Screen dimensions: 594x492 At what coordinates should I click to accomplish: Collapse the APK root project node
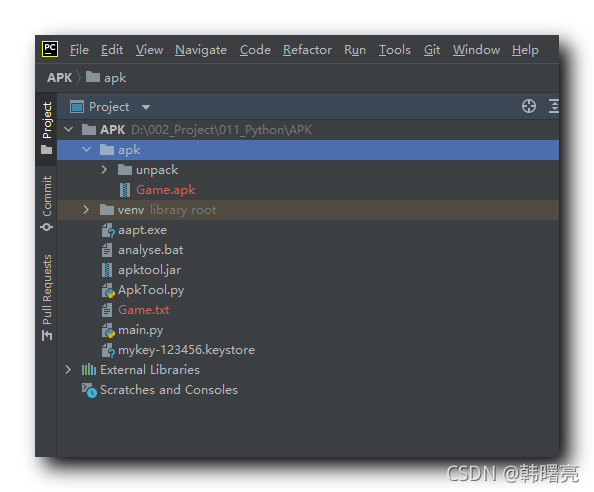point(69,130)
